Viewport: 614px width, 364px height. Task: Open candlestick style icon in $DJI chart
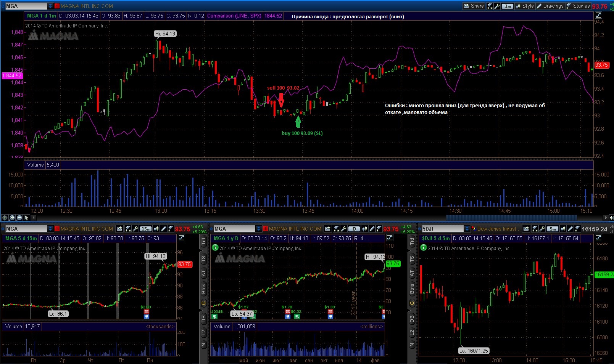pos(563,229)
